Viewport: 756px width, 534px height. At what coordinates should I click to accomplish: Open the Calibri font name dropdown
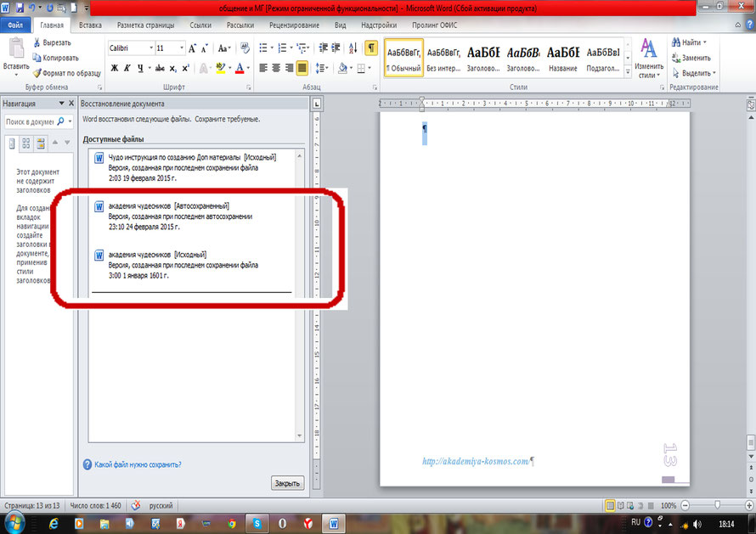151,48
